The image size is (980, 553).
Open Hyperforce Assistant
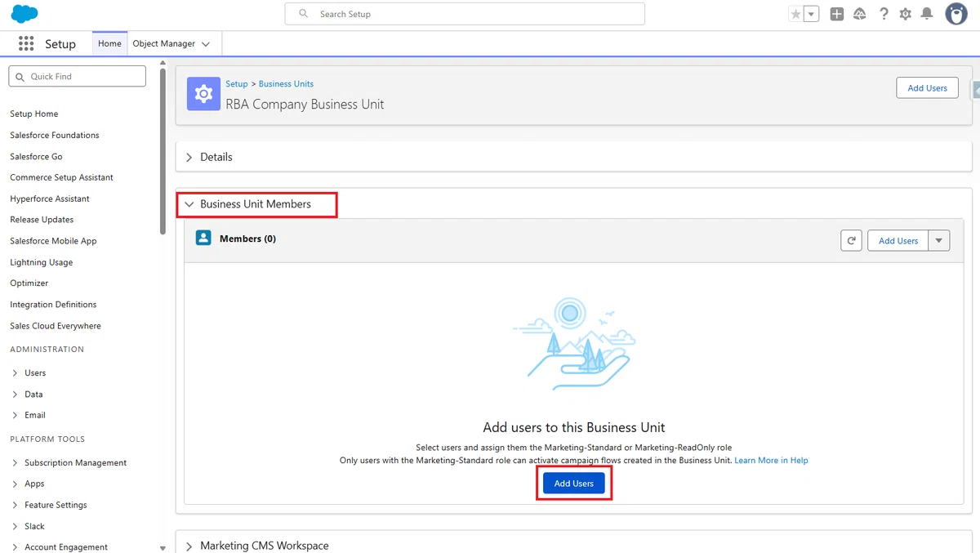[50, 198]
